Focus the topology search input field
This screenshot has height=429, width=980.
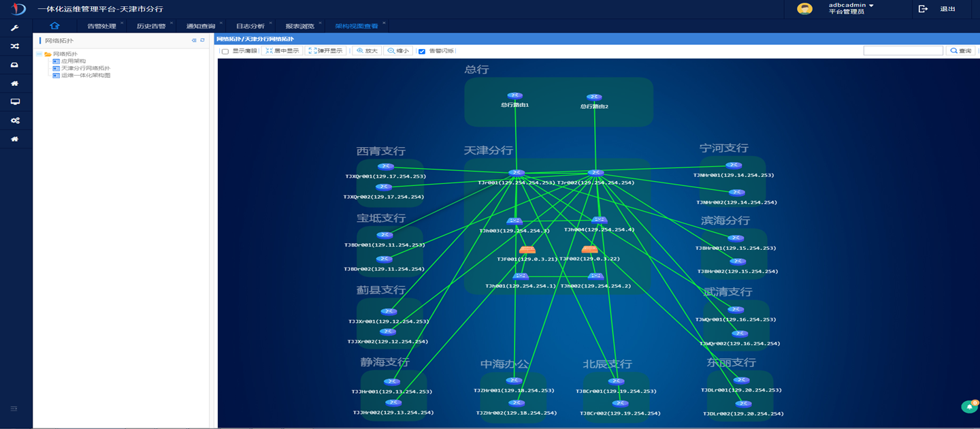pos(903,51)
